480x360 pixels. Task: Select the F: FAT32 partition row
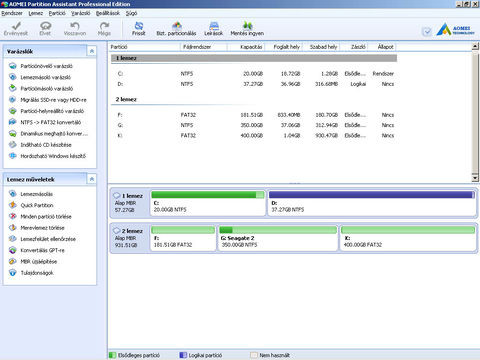click(254, 115)
